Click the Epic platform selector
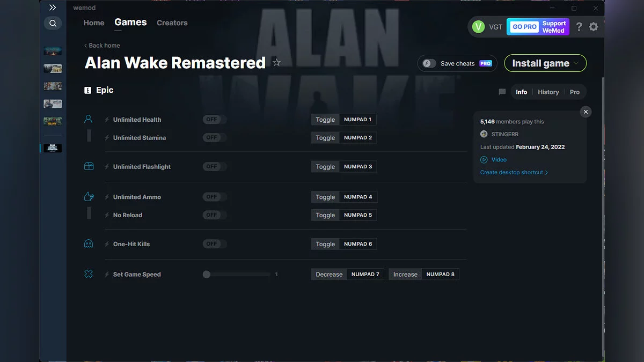644x362 pixels. tap(99, 90)
